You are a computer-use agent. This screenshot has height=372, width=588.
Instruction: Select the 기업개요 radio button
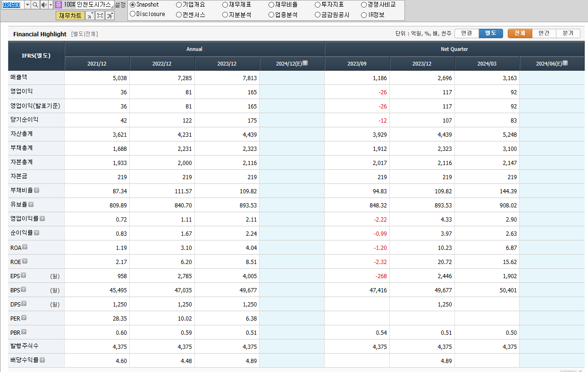click(x=179, y=5)
